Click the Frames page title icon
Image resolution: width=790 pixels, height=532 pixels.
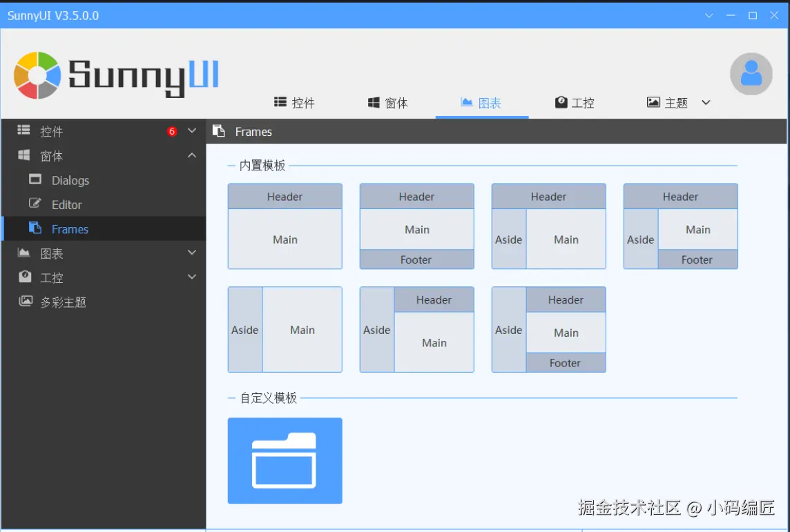click(219, 131)
